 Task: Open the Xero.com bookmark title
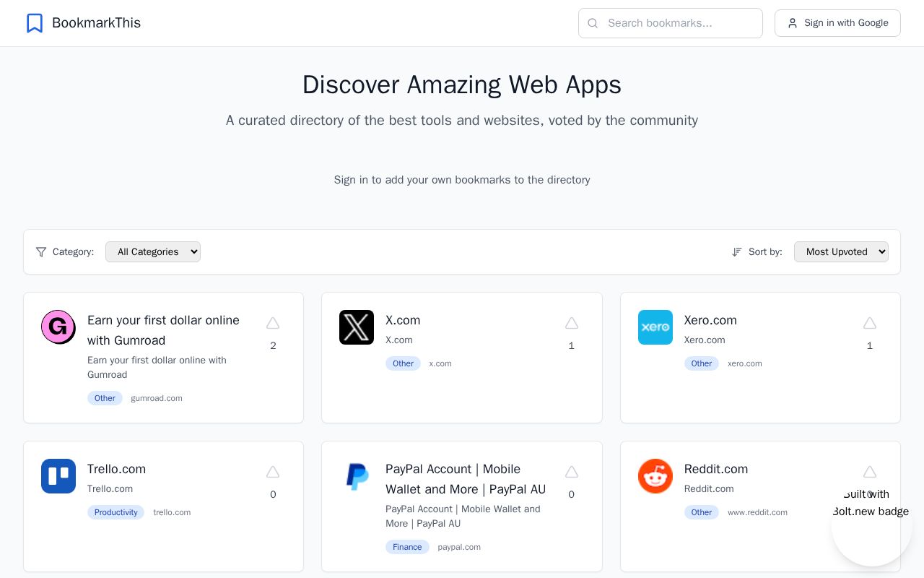click(x=710, y=320)
